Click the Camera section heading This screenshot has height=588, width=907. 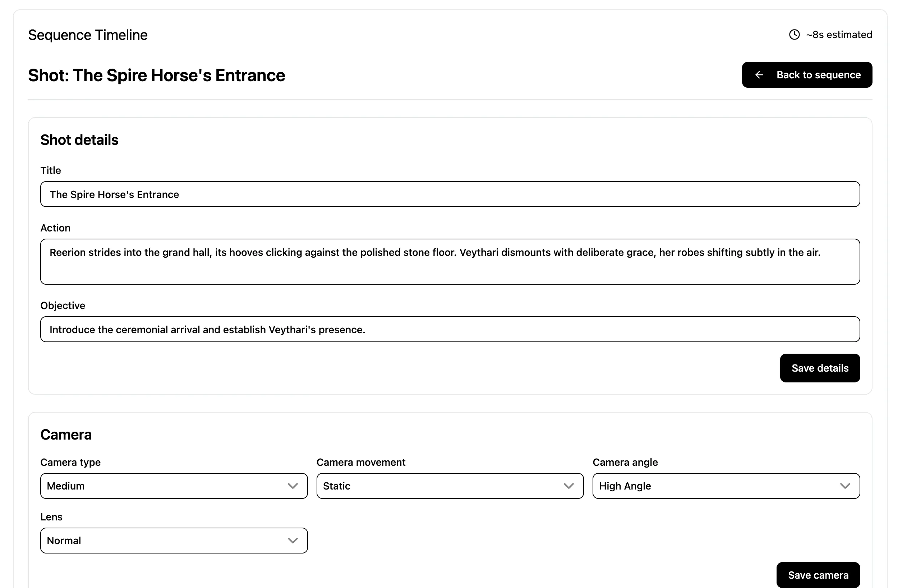(x=66, y=435)
